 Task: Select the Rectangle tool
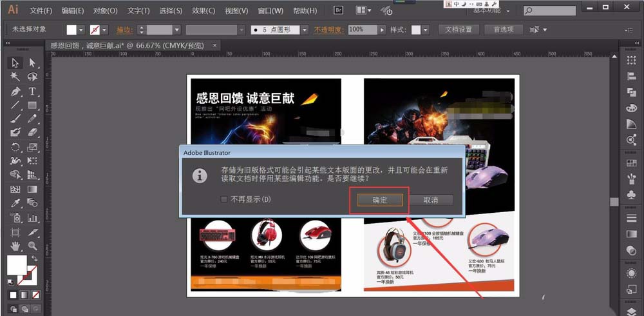[32, 105]
